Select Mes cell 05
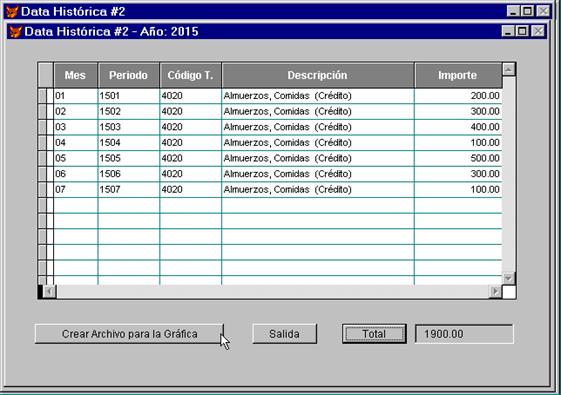561x395 pixels. pos(75,158)
